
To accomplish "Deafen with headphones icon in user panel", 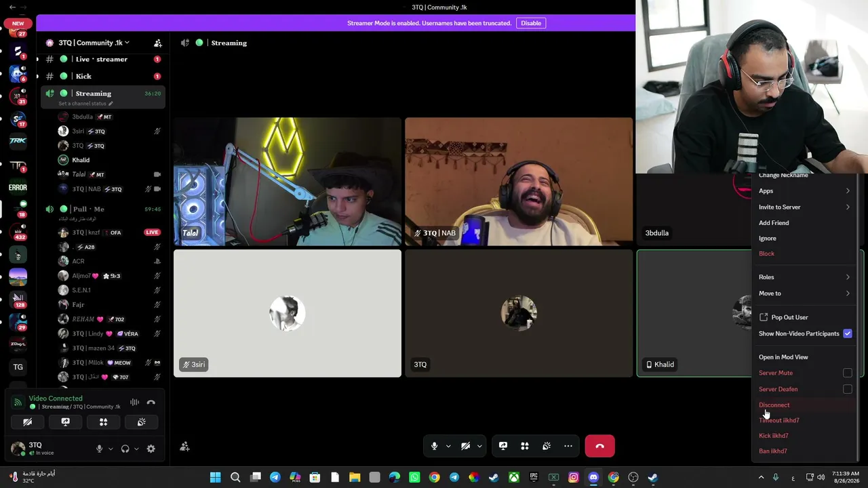I will tap(125, 449).
